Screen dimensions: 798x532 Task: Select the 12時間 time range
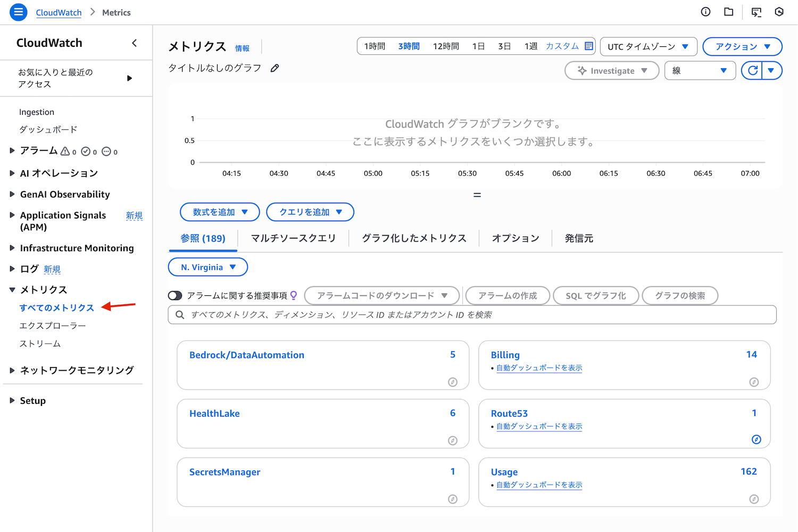pos(445,46)
